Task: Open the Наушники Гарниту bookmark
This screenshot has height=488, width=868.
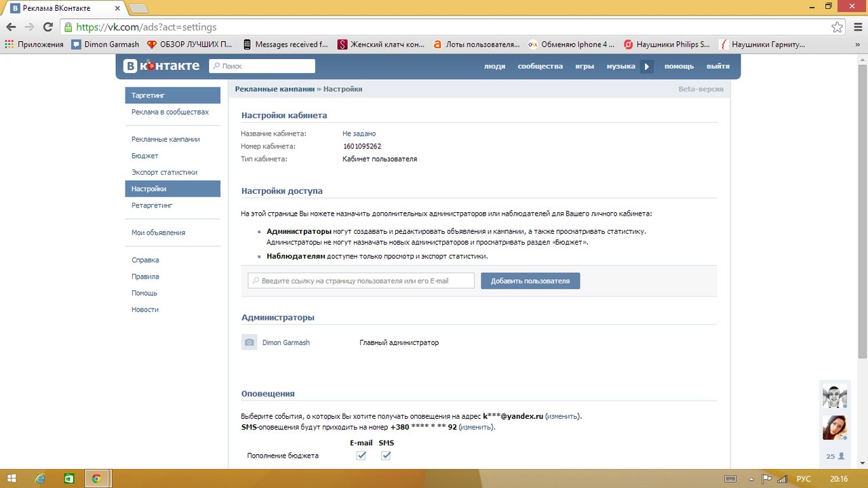Action: 763,45
